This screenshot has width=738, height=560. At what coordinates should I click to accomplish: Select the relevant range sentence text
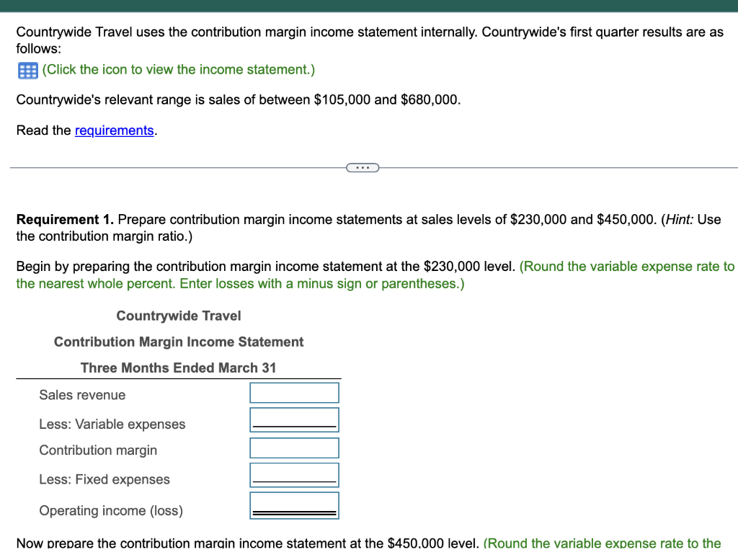coord(238,99)
